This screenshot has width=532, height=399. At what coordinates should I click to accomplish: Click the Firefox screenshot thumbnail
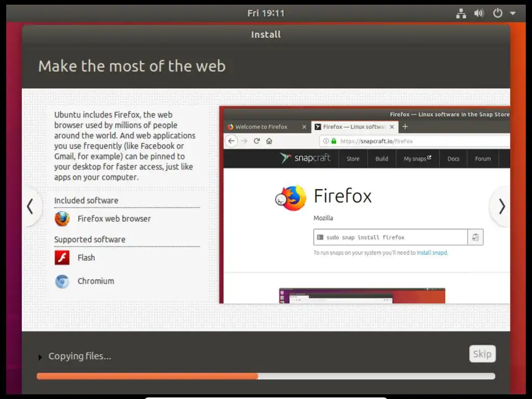pos(362,296)
